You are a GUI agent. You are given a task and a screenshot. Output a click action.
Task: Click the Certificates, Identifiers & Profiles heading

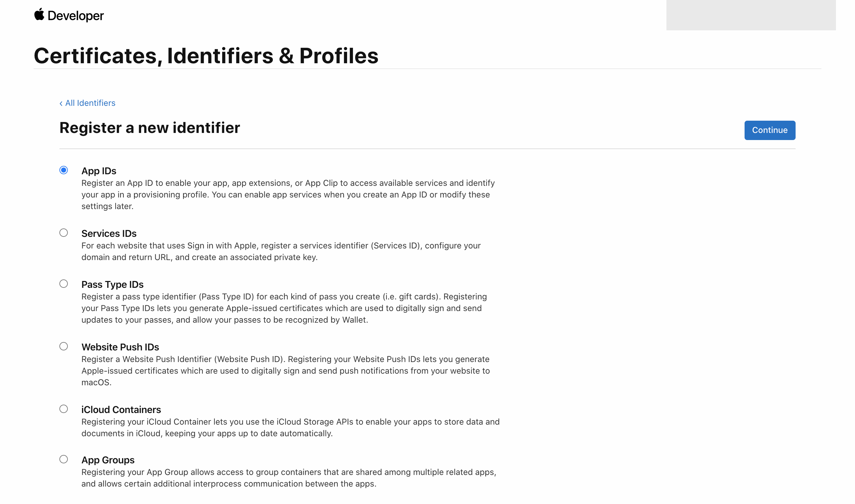[206, 56]
